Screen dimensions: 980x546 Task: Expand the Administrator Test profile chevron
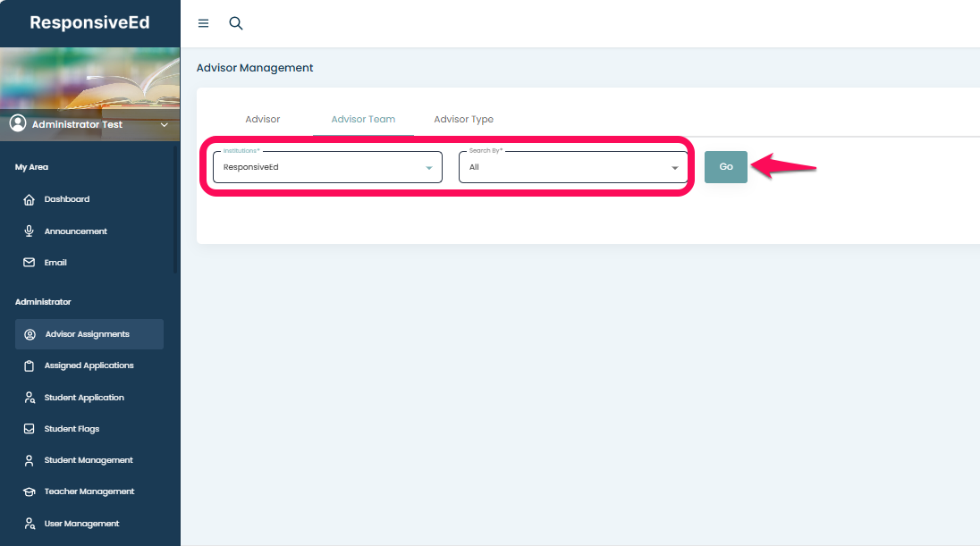pos(164,125)
